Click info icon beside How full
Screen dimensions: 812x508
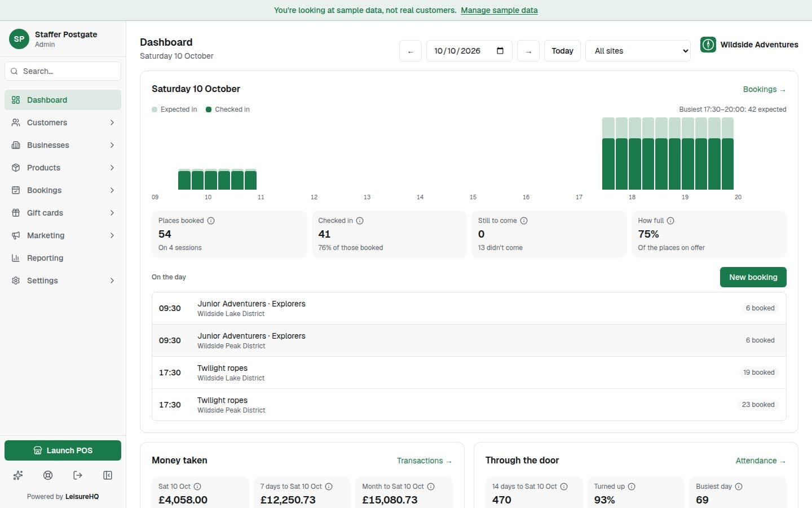(x=670, y=221)
